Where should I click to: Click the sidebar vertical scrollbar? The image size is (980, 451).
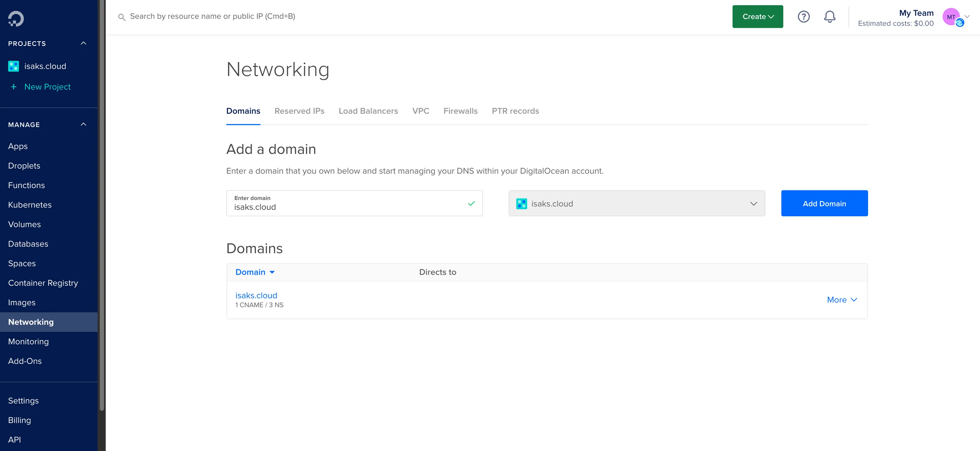pyautogui.click(x=102, y=206)
